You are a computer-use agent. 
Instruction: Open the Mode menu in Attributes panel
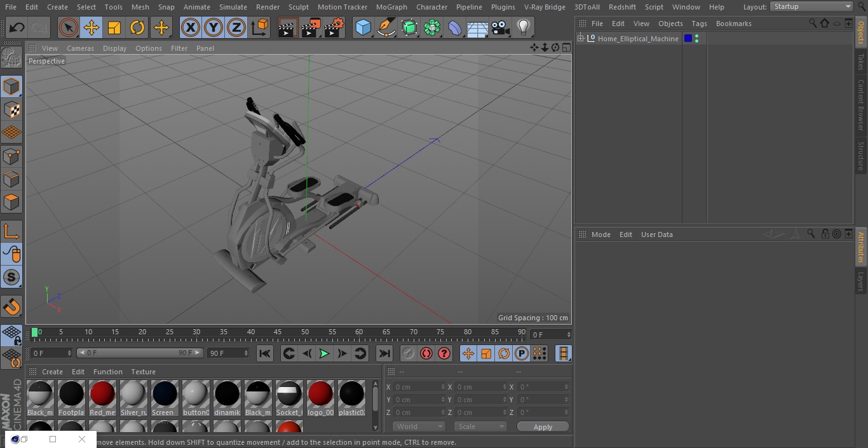(600, 234)
